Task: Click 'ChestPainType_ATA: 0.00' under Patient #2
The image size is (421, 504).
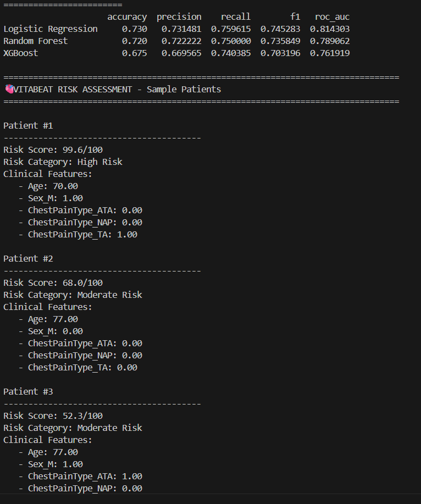Action: 80,344
